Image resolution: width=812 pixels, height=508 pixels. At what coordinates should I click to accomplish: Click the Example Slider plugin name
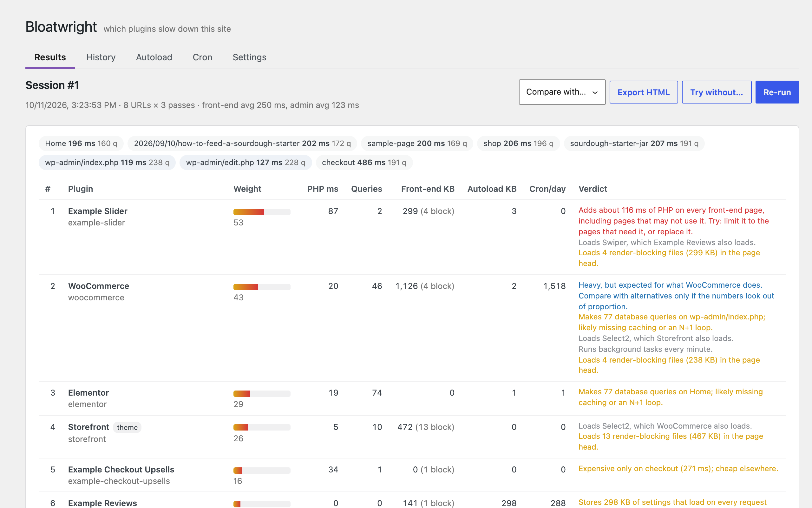98,211
